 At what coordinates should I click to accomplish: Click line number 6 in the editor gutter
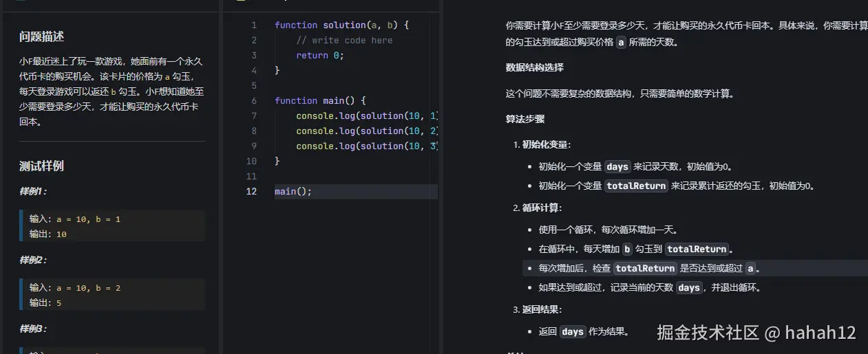point(253,100)
